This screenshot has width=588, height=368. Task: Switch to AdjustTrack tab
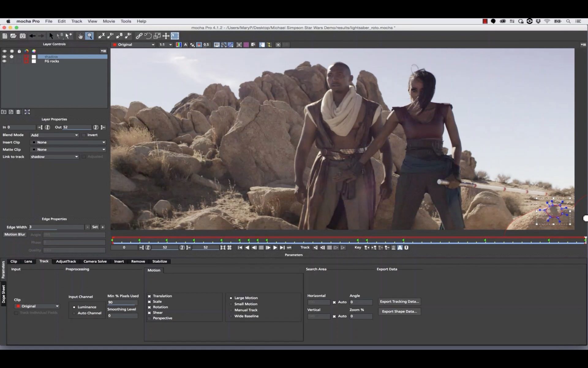coord(66,261)
